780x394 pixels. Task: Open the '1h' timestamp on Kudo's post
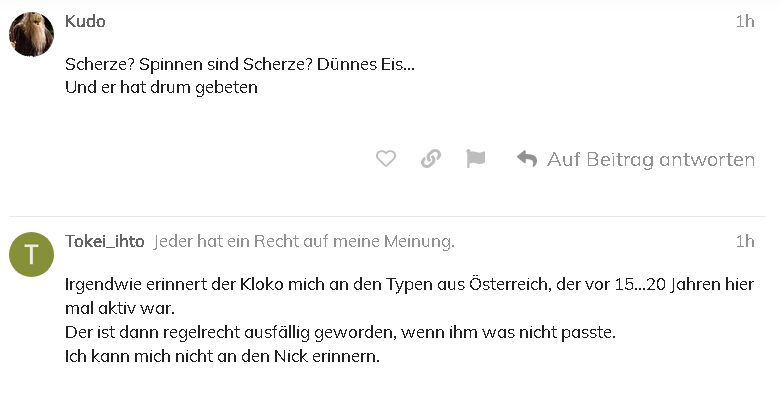(x=745, y=21)
